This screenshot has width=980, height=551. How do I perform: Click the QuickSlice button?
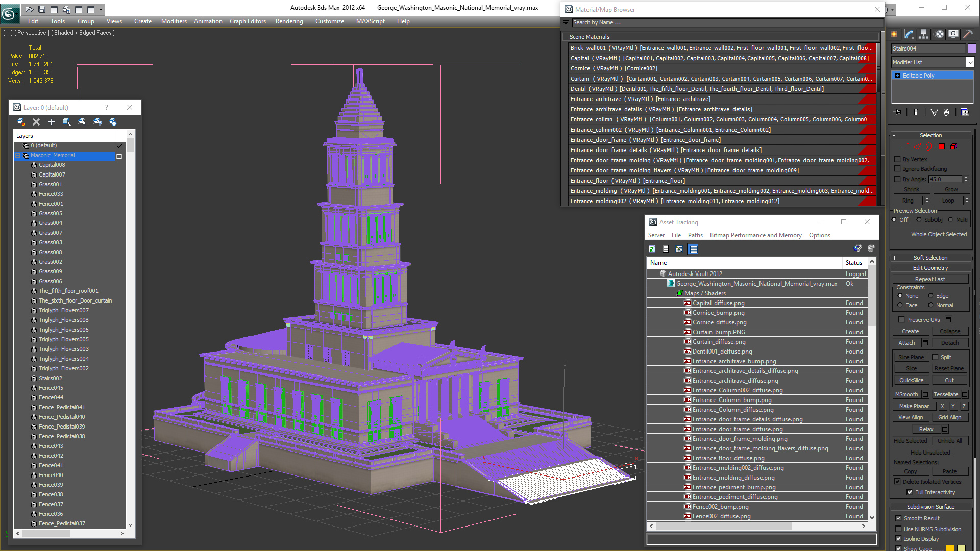coord(911,380)
